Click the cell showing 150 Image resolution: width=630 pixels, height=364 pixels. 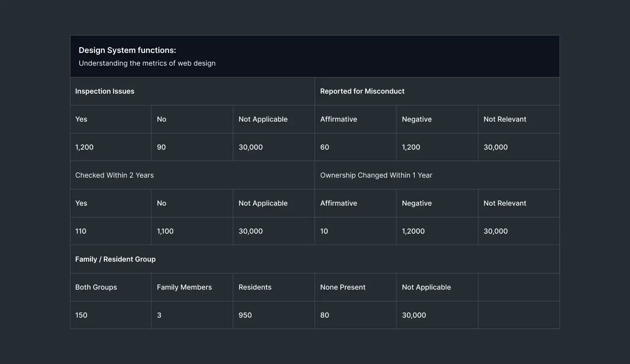(x=81, y=315)
